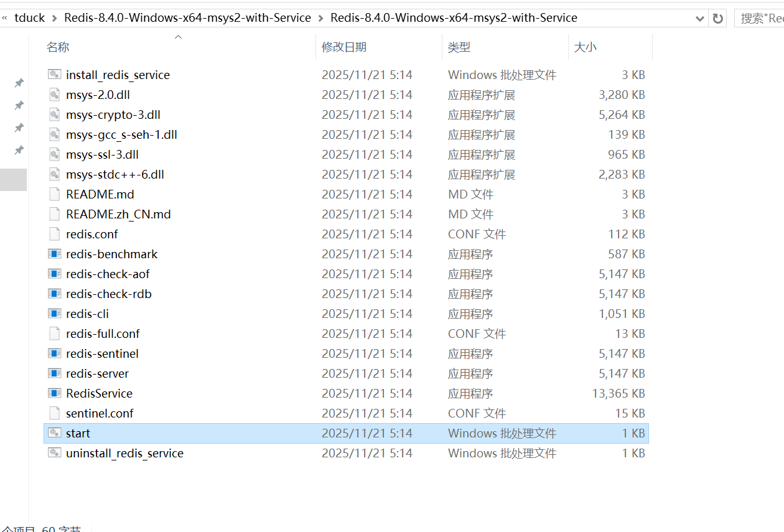Sort files by the 大小 column header
The image size is (784, 532).
[x=585, y=47]
